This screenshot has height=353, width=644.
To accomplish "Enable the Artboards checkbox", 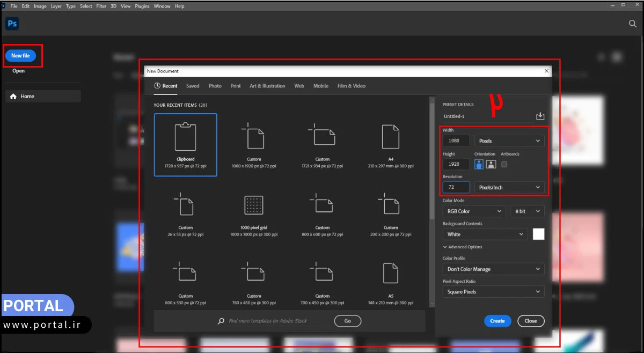I will (x=504, y=165).
